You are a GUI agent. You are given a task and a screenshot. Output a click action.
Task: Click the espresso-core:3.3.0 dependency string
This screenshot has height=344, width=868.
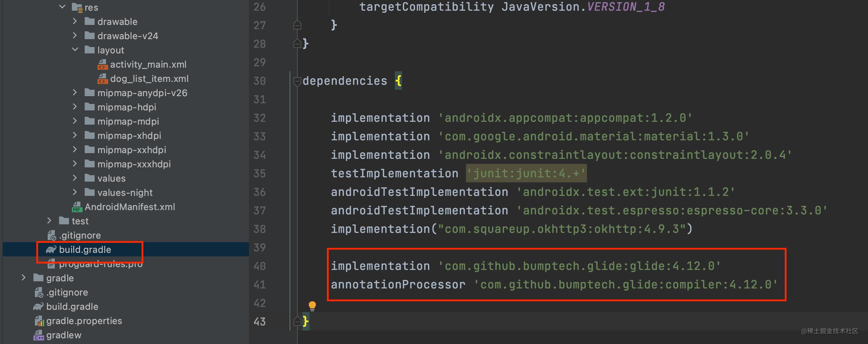(672, 210)
